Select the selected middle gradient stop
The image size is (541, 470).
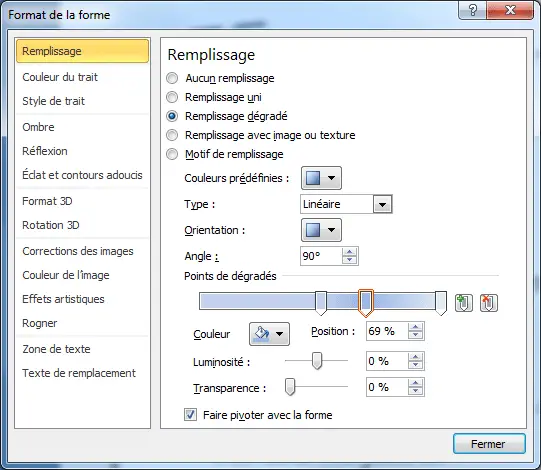[x=366, y=303]
